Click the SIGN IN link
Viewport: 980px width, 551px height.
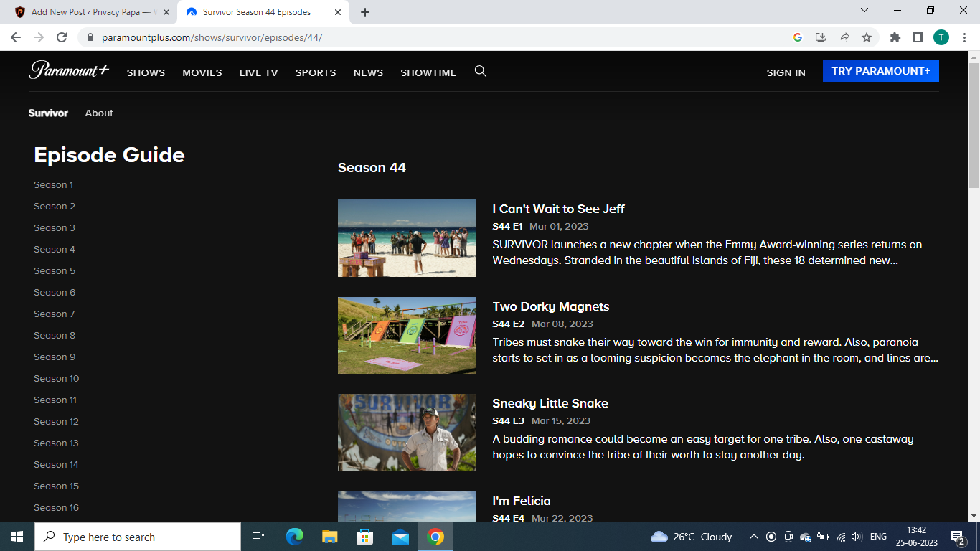coord(786,72)
